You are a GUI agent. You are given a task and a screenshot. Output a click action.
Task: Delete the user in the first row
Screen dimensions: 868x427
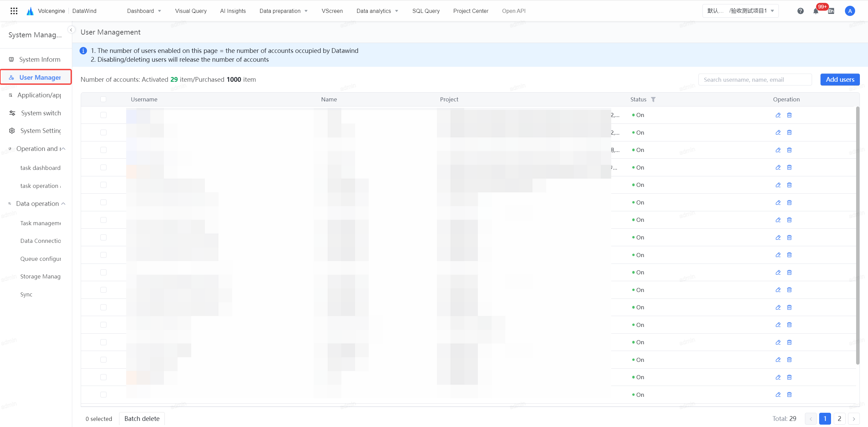(789, 115)
